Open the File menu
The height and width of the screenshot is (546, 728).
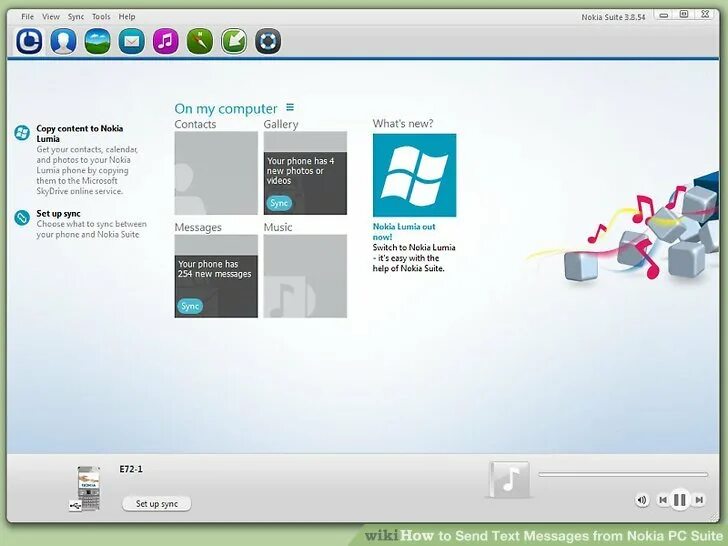(27, 17)
